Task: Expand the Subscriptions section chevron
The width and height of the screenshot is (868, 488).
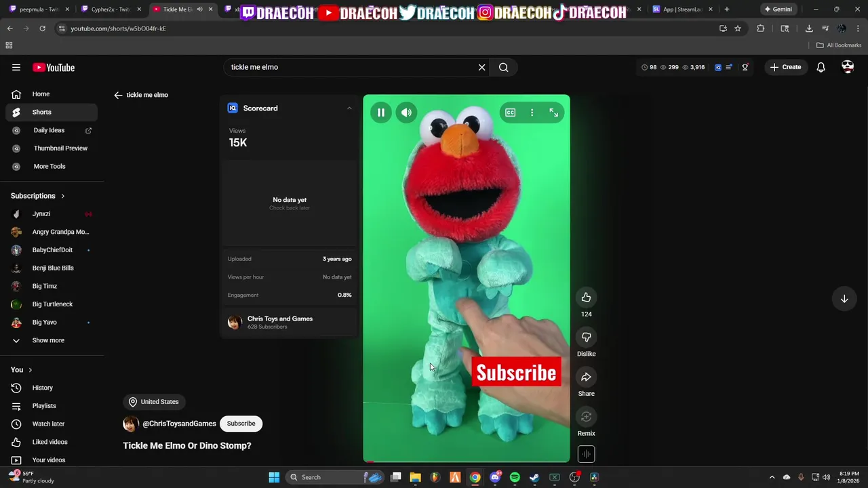Action: tap(63, 196)
